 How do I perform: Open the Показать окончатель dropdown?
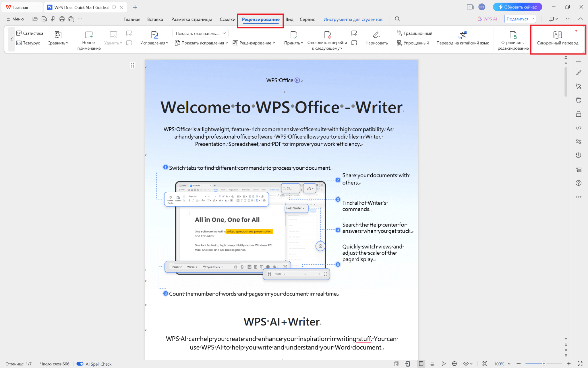point(200,33)
